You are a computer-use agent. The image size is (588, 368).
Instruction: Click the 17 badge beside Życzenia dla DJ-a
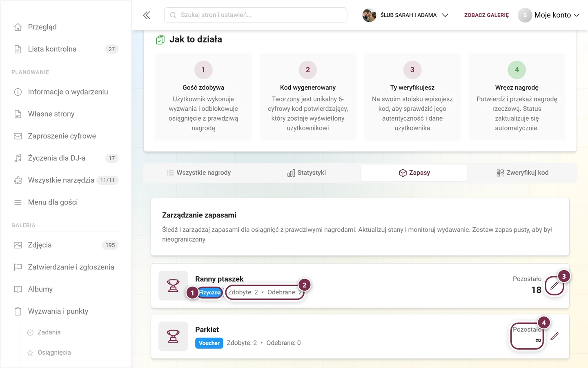click(x=111, y=158)
